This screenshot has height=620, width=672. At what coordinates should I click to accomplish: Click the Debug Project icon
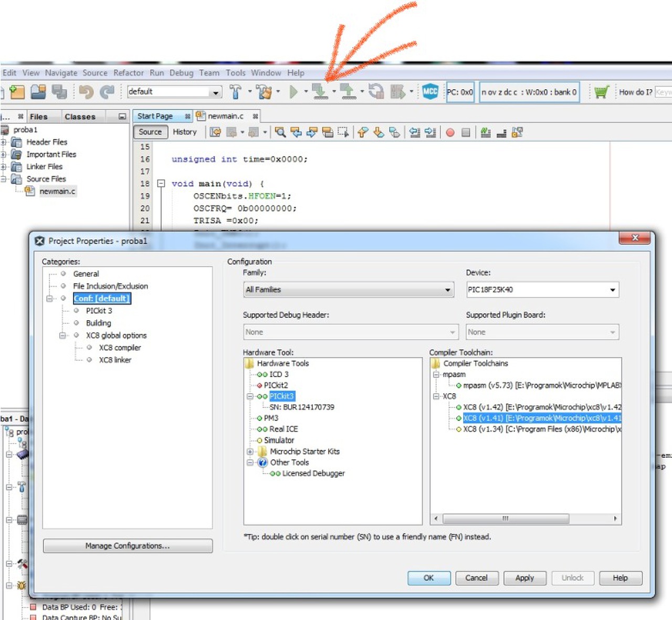(397, 92)
